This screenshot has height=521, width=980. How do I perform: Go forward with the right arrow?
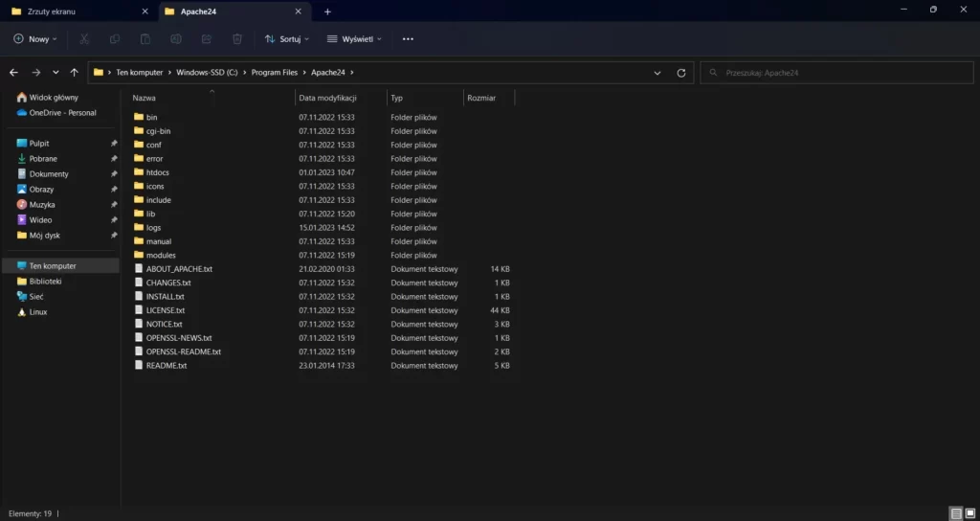coord(35,73)
